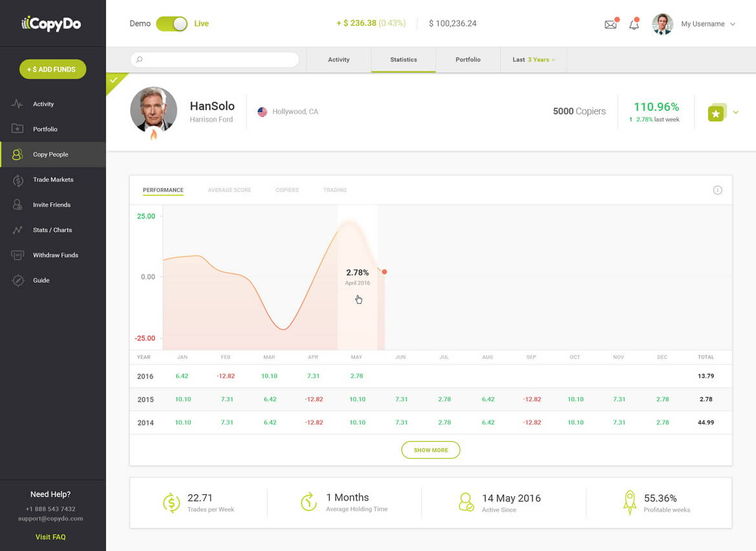Image resolution: width=756 pixels, height=551 pixels.
Task: Switch to the Statistics tab
Action: 404,60
